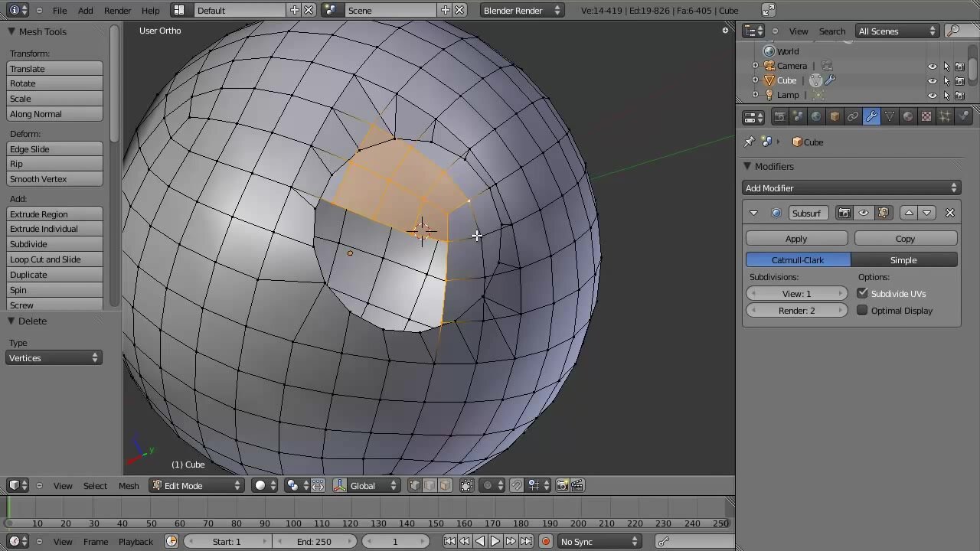The width and height of the screenshot is (980, 551).
Task: Expand the Cube entry in outliner
Action: click(x=755, y=80)
